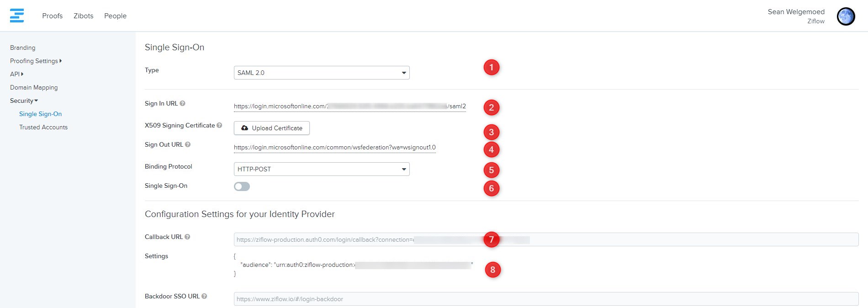The height and width of the screenshot is (308, 868).
Task: Switch to the People tab
Action: [115, 16]
